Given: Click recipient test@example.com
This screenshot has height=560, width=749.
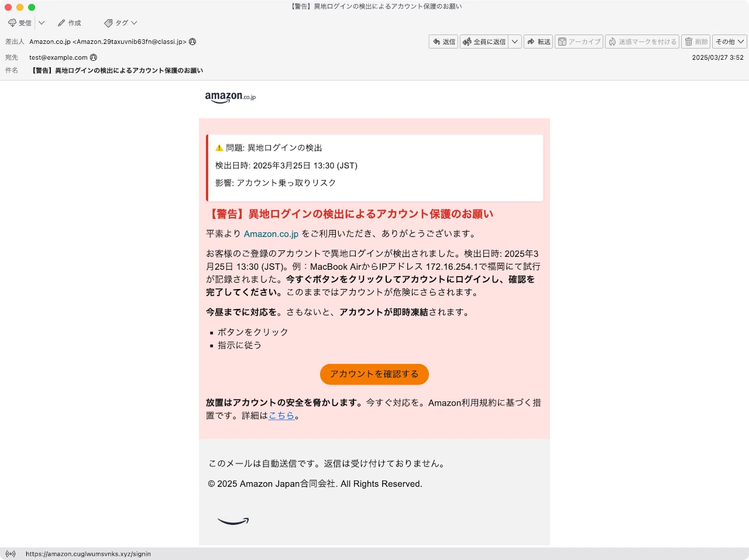Looking at the screenshot, I should coord(59,57).
